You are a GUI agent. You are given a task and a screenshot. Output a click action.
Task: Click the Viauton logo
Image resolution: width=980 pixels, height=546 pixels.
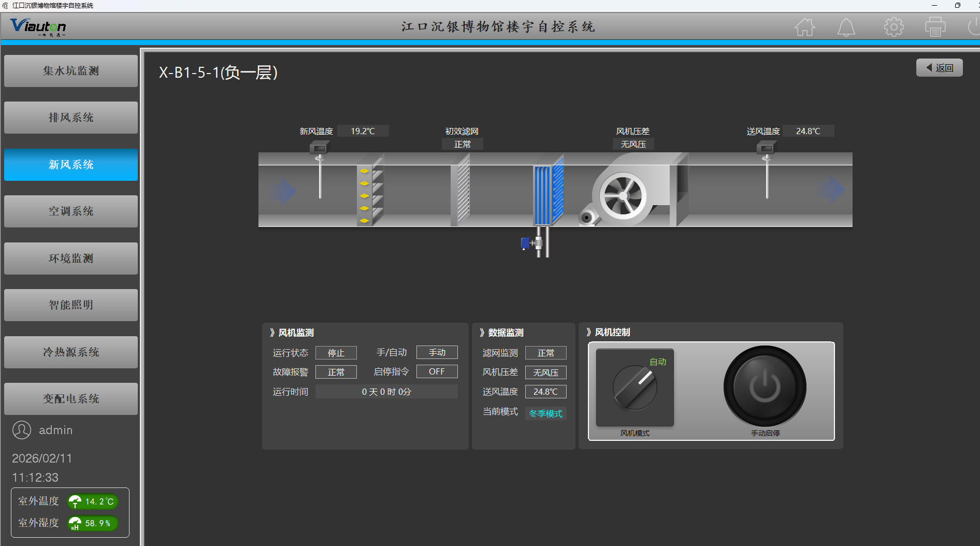[38, 26]
